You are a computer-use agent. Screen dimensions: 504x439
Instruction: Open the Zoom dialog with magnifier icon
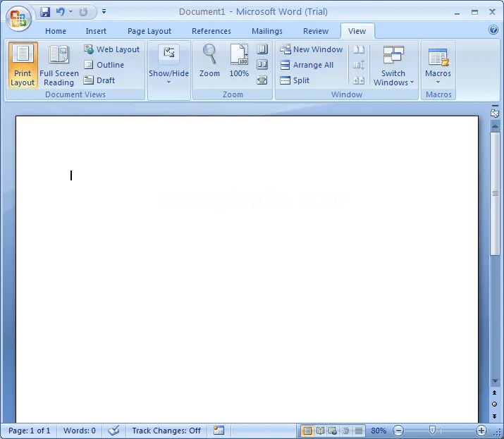[x=209, y=61]
